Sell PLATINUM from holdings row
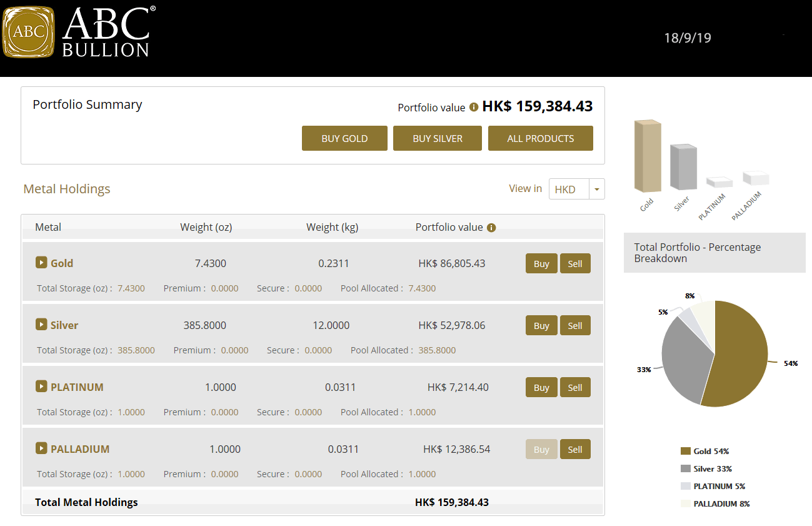This screenshot has height=526, width=812. point(575,387)
